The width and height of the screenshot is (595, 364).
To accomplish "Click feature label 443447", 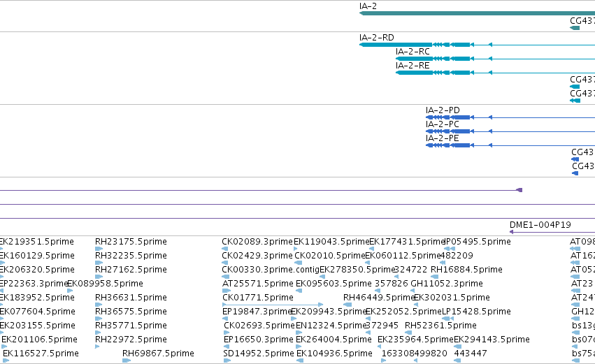I will [470, 354].
